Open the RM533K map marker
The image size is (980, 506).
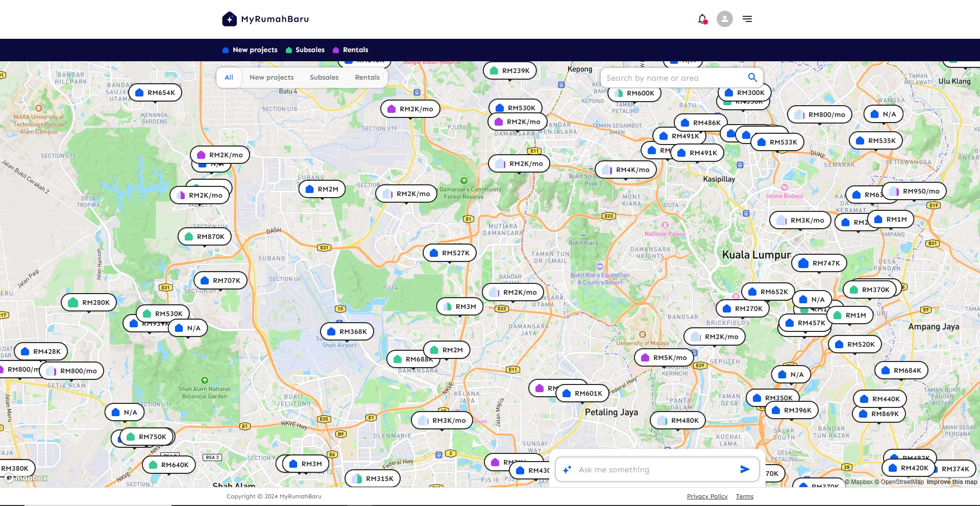click(777, 142)
